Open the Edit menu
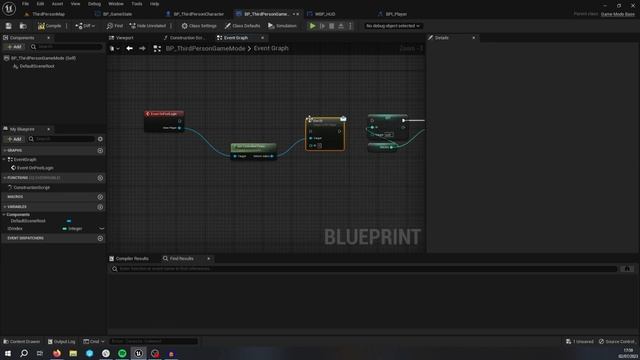Image resolution: width=640 pixels, height=360 pixels. (40, 4)
